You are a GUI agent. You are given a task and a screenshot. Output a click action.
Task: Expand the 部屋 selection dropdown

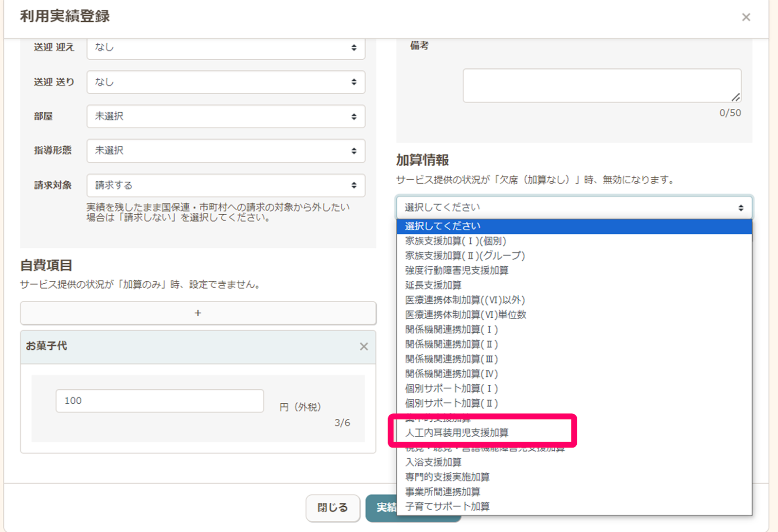pos(226,117)
